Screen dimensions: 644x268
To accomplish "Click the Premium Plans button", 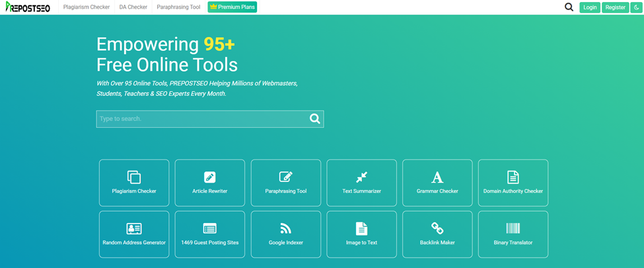I will 233,7.
